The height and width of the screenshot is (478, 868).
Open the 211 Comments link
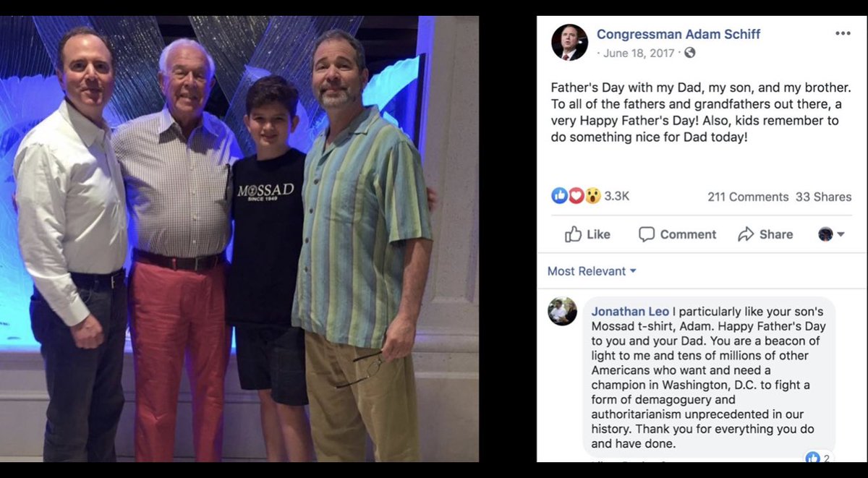[x=748, y=197]
